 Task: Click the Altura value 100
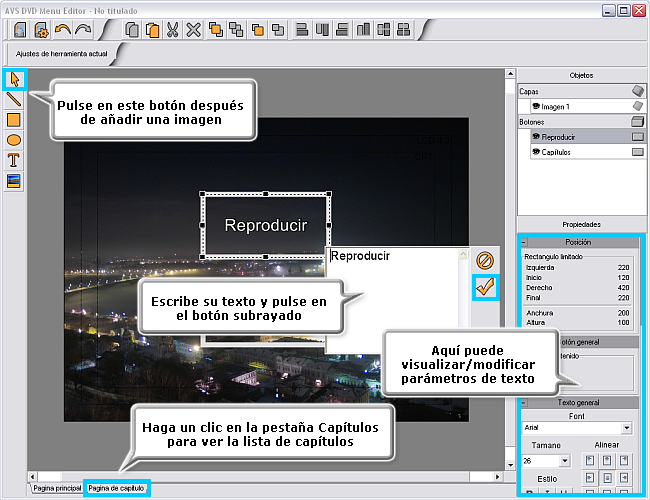pos(623,323)
